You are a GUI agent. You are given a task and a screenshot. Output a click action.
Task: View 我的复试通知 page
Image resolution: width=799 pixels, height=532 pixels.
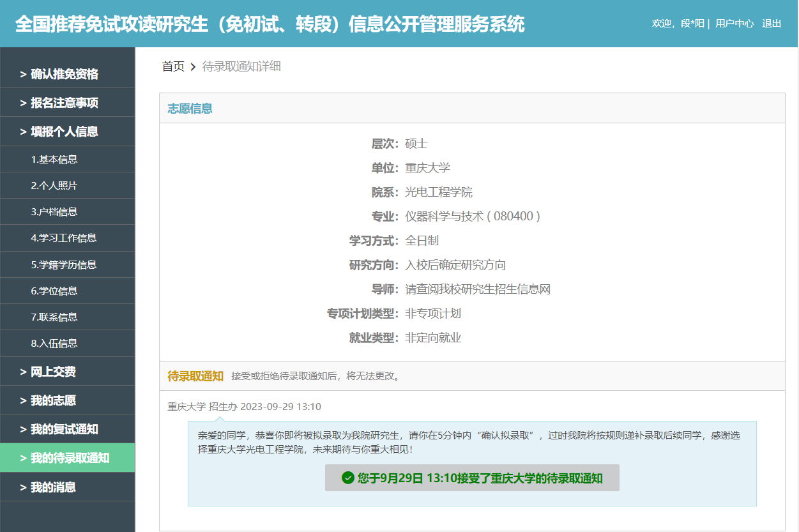(64, 429)
